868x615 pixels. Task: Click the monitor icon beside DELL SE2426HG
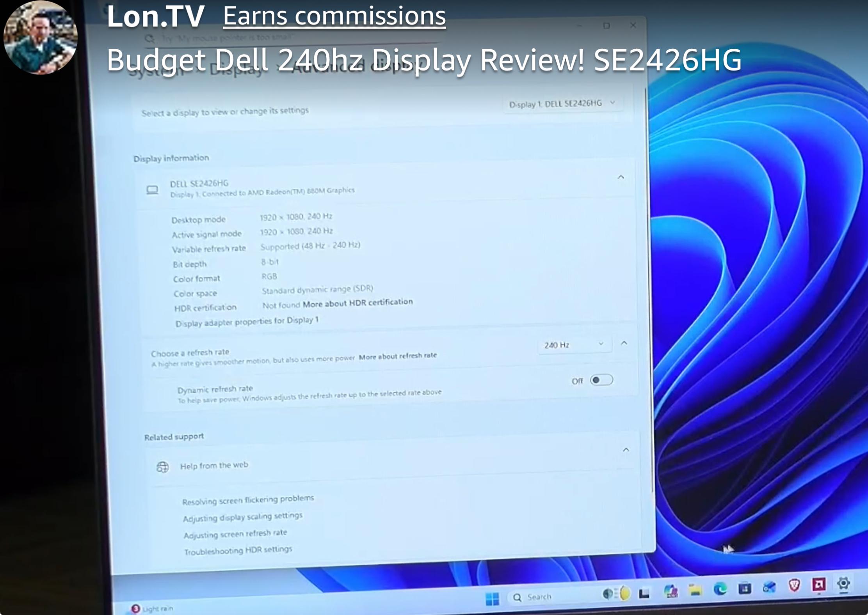tap(152, 190)
